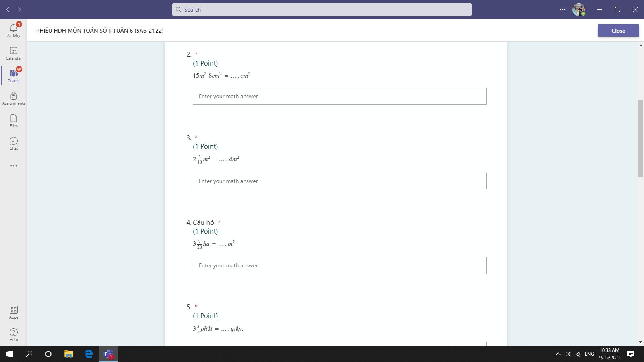Select the form title PHIẾU HDH MÔN TOÁN text
The image size is (644, 362).
coord(100,31)
